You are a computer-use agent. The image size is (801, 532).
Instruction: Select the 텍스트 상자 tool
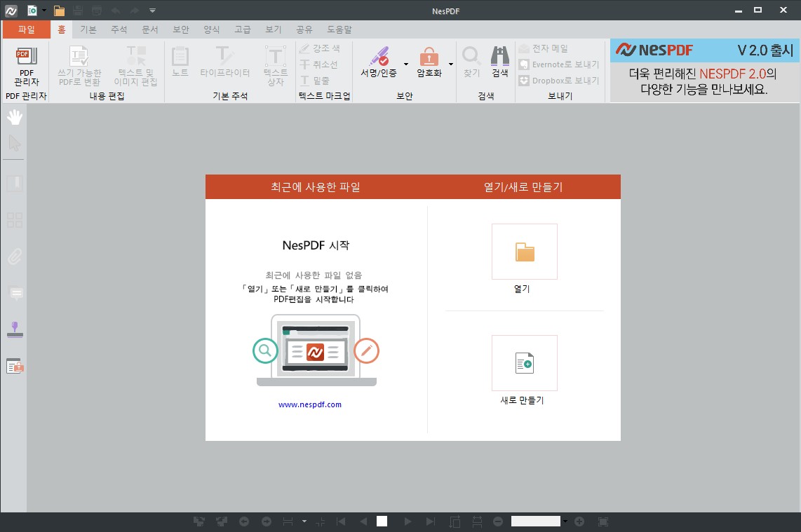(276, 65)
